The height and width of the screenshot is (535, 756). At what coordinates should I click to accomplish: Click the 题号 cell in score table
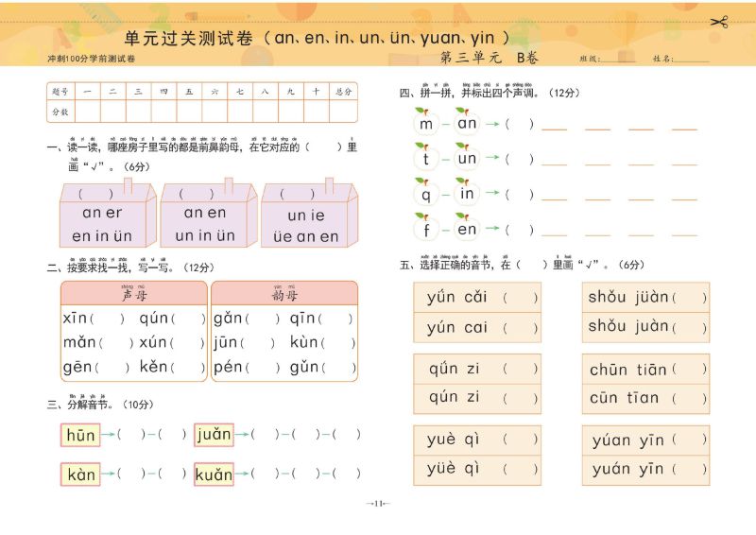60,91
